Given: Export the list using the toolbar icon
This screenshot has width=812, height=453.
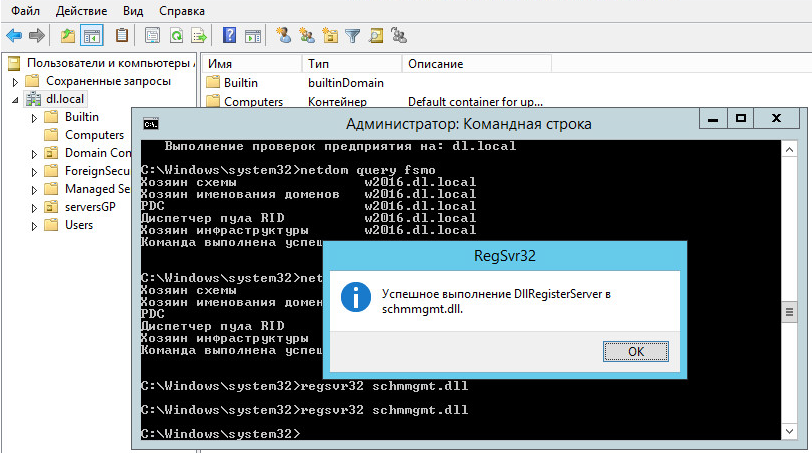Looking at the screenshot, I should pyautogui.click(x=199, y=36).
